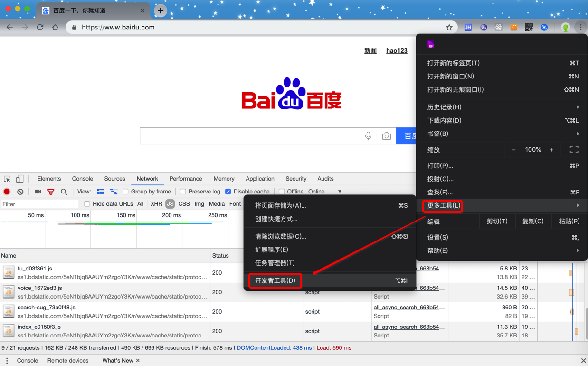588x366 pixels.
Task: Select the XHR filter type
Action: coord(156,204)
